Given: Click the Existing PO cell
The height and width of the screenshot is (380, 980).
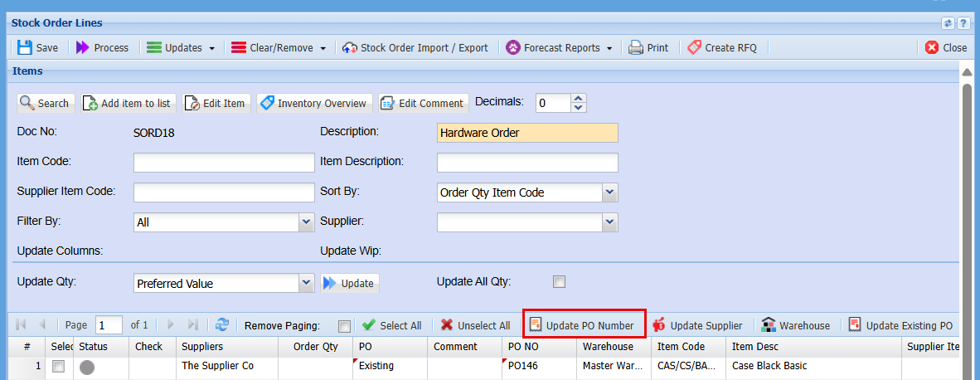Looking at the screenshot, I should (x=391, y=366).
